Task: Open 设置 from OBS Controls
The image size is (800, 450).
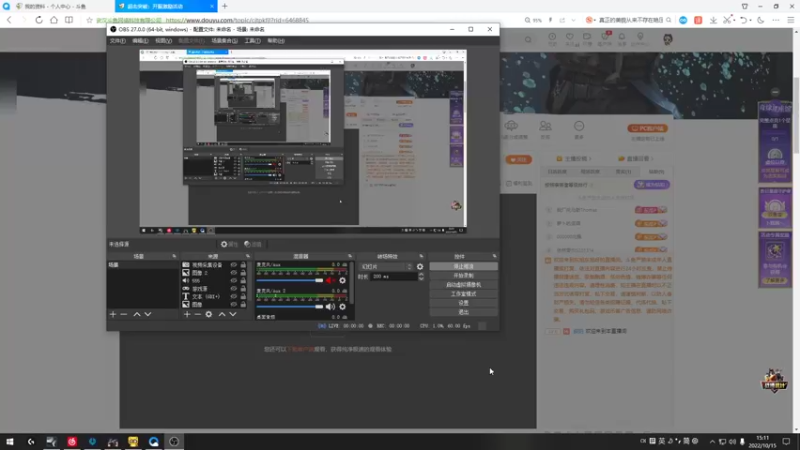Action: 463,303
